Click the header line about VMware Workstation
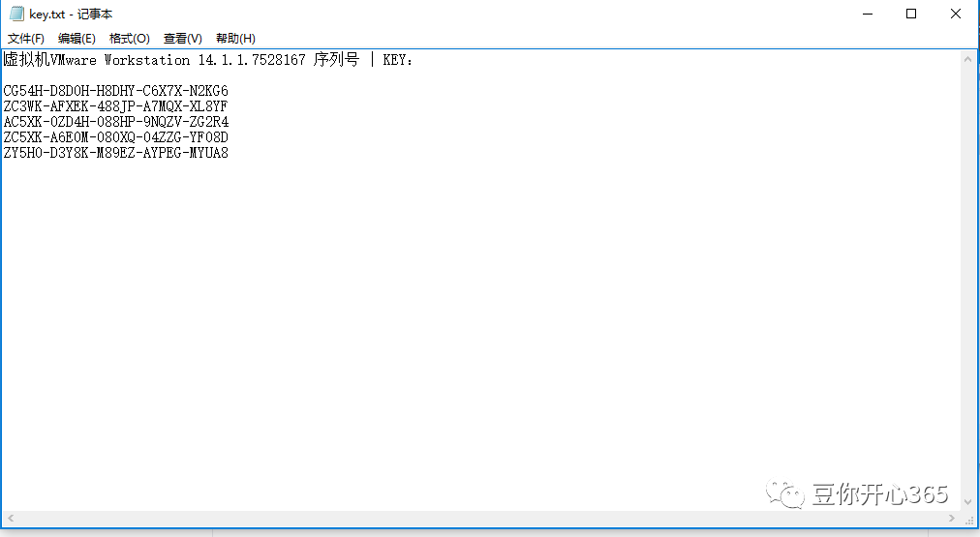This screenshot has width=980, height=537. pos(208,60)
